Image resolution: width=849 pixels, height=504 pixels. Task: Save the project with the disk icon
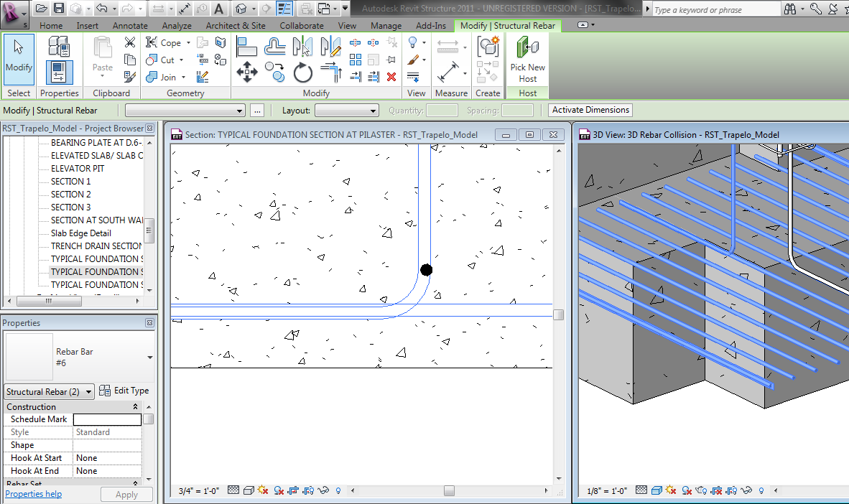click(58, 8)
